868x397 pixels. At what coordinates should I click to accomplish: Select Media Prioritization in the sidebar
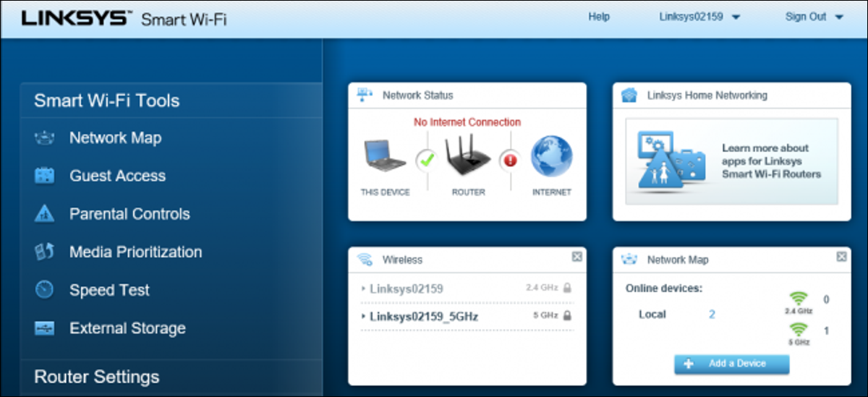136,252
